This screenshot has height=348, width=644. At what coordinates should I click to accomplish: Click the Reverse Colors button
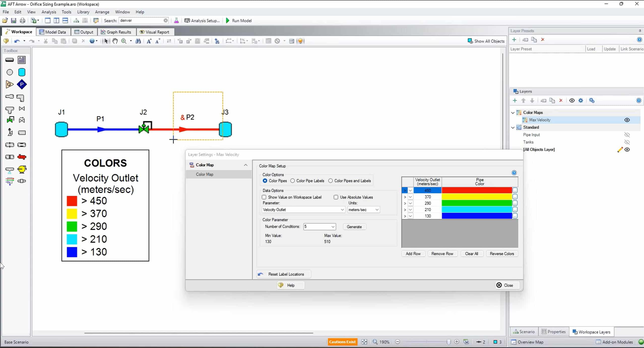pyautogui.click(x=502, y=254)
